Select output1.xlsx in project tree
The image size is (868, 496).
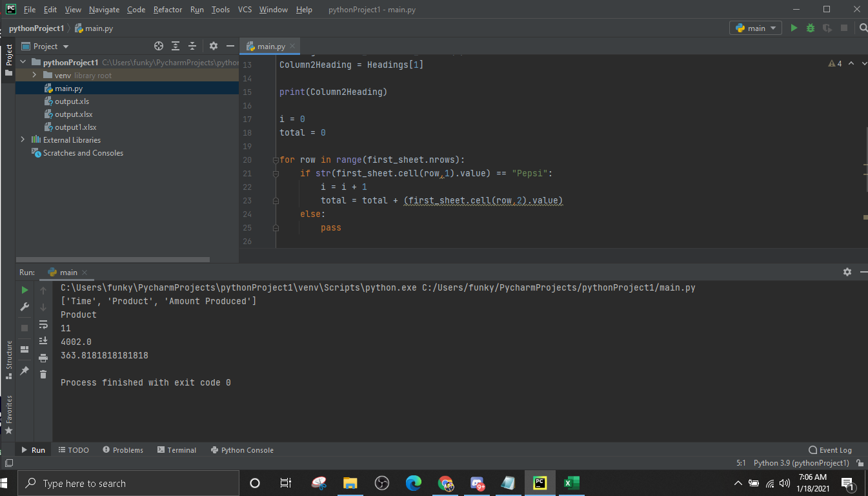pos(76,127)
